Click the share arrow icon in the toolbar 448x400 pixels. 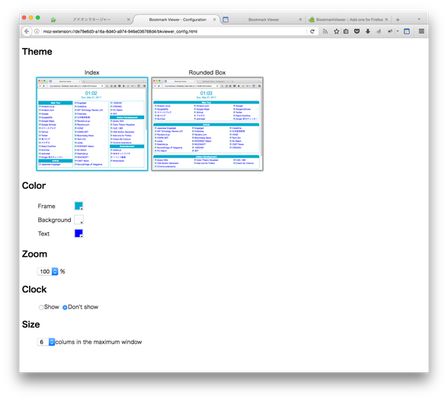pyautogui.click(x=390, y=31)
